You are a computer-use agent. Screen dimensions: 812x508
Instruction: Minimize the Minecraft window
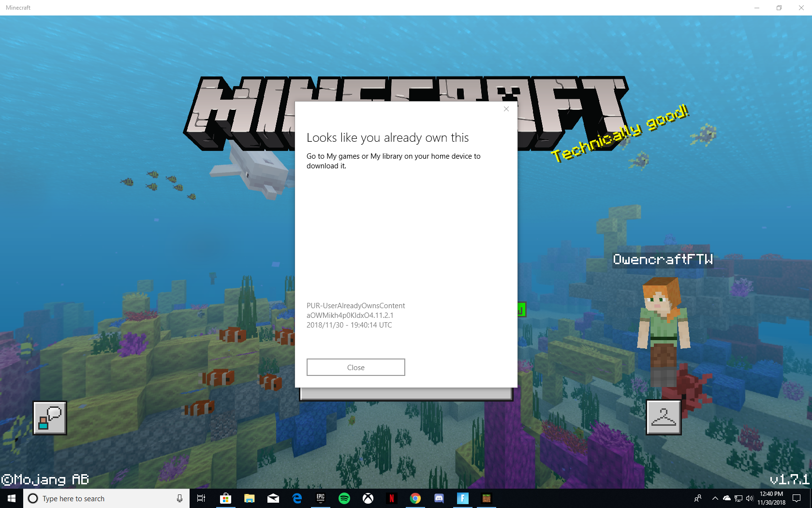tap(756, 8)
